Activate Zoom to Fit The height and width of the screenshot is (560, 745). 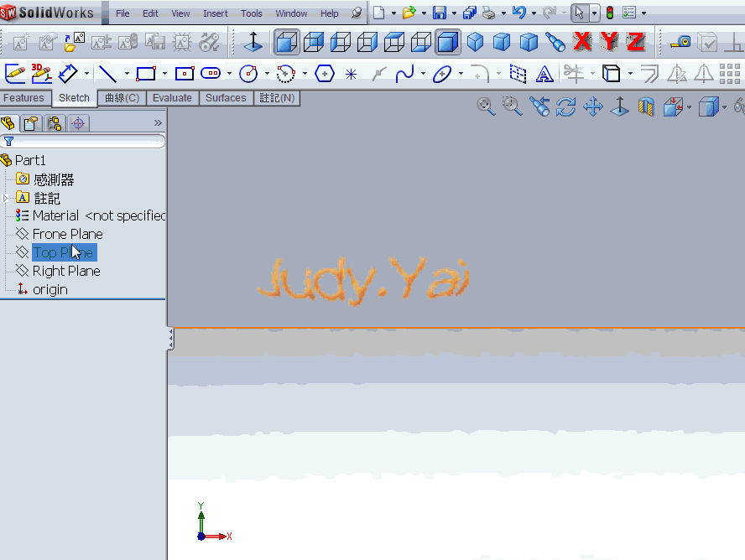point(483,106)
